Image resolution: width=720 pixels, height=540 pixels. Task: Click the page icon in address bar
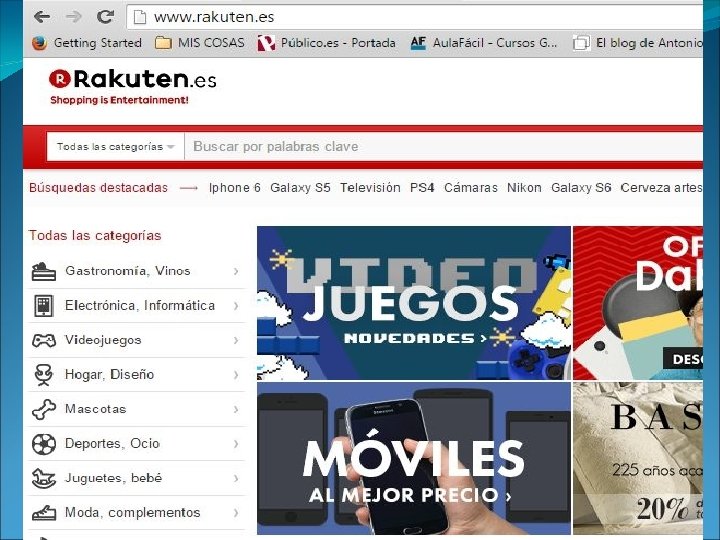tap(140, 17)
